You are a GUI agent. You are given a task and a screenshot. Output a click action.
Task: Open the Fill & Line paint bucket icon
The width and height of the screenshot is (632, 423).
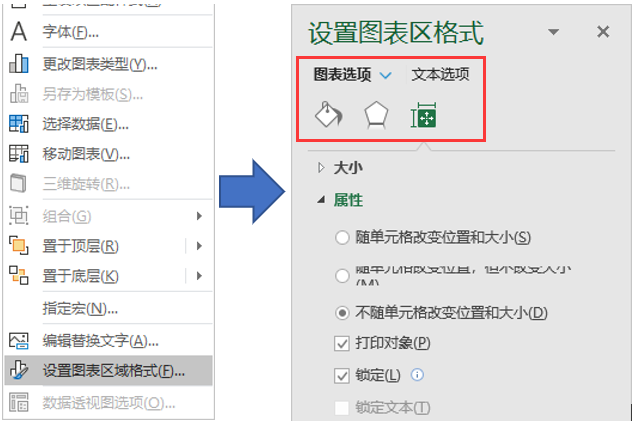pyautogui.click(x=328, y=115)
